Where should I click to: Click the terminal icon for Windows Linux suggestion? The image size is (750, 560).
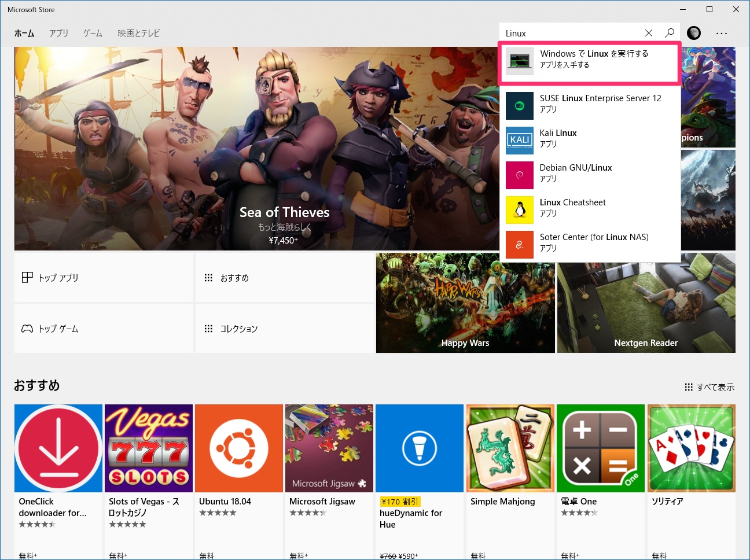click(x=520, y=60)
